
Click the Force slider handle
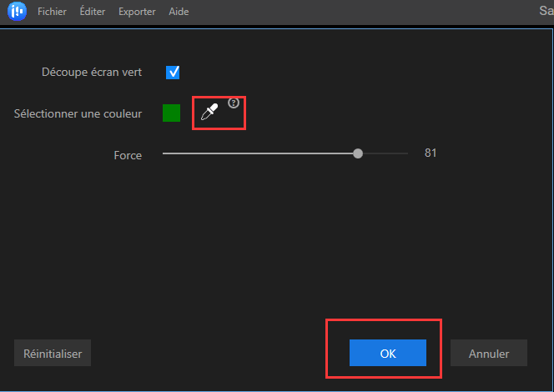(x=358, y=153)
